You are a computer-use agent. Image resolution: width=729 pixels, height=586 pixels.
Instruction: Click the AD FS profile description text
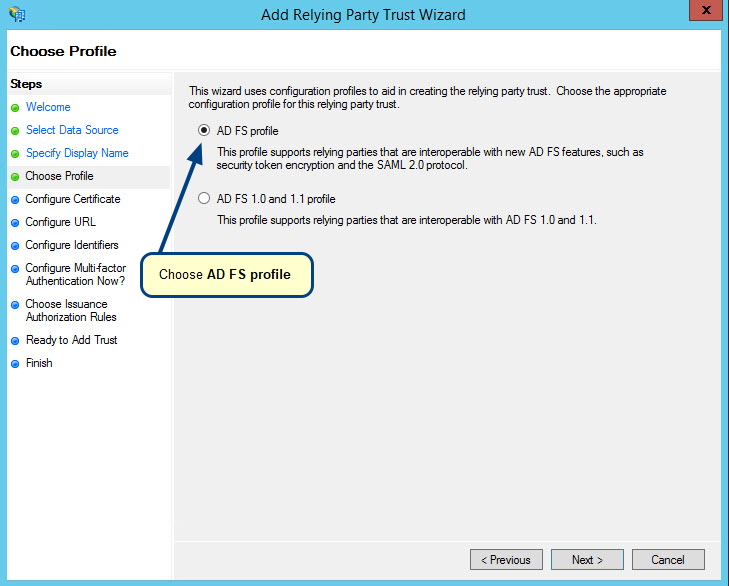[430, 159]
